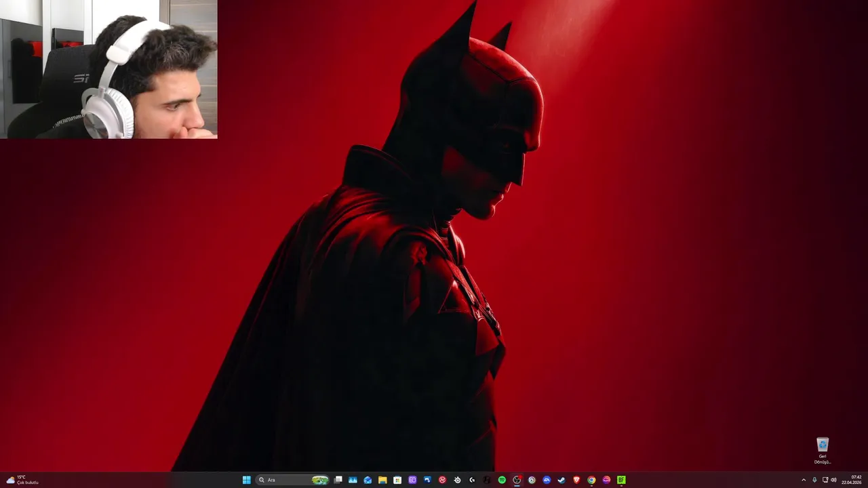Open the EA app taskbar icon

pos(547,480)
